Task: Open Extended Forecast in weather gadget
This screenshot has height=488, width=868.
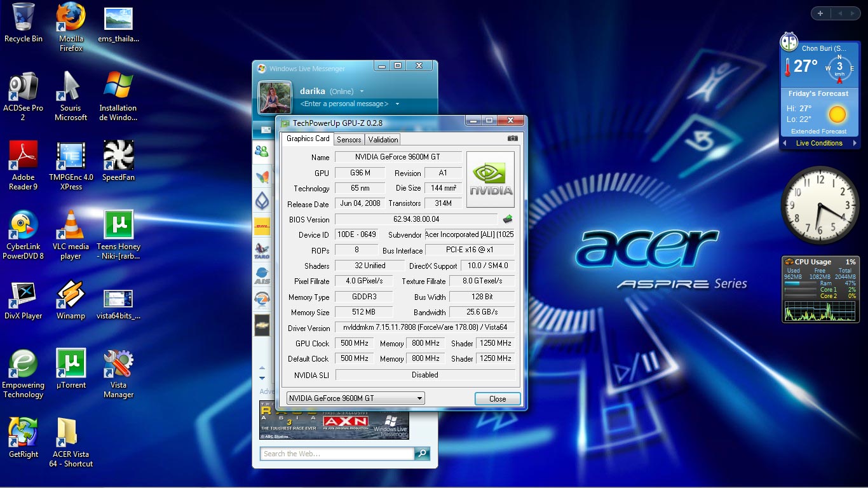Action: coord(818,132)
